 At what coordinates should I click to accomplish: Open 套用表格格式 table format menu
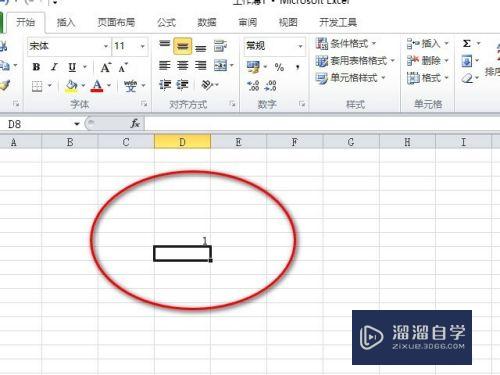click(x=355, y=61)
